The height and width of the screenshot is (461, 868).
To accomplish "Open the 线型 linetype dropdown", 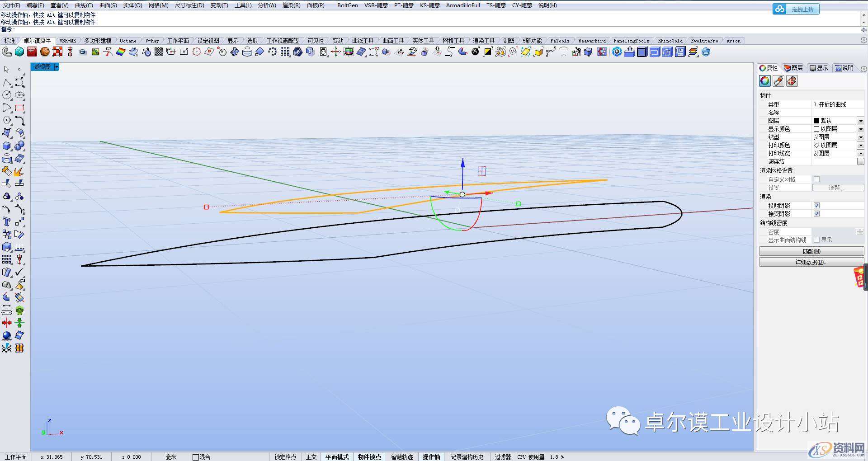I will point(860,137).
